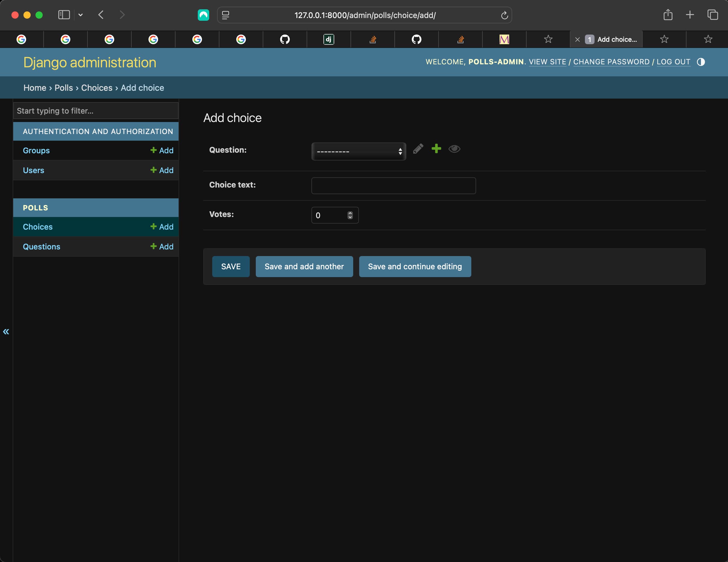
Task: Click the address bar URL
Action: click(x=365, y=15)
